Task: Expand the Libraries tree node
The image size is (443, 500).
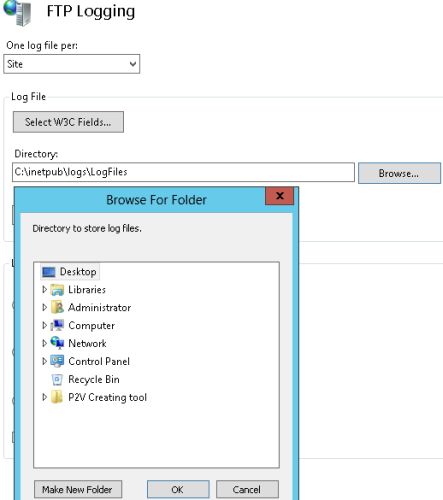Action: [44, 289]
